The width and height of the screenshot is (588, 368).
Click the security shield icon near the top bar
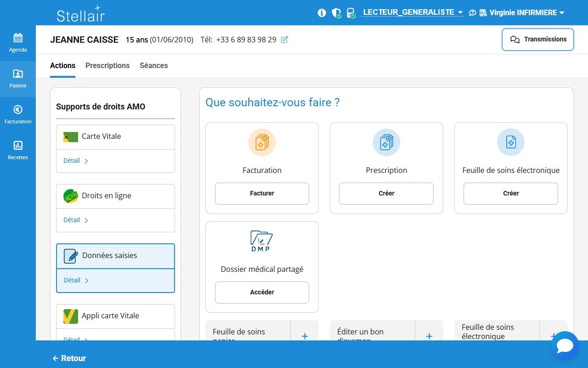click(336, 12)
